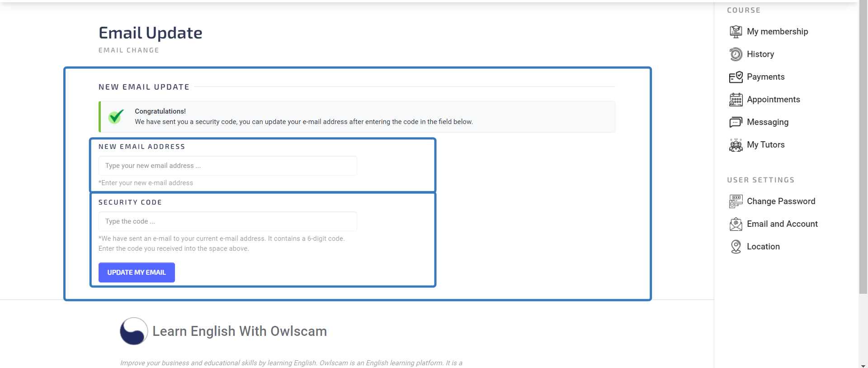Click the NEW EMAIL UPDATE section heading
This screenshot has height=368, width=868.
point(144,87)
